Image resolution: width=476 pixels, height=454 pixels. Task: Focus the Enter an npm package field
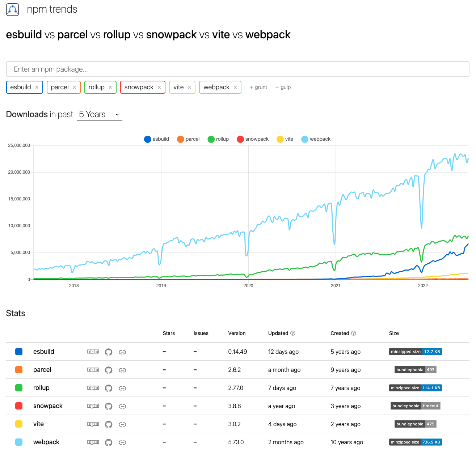pyautogui.click(x=237, y=69)
